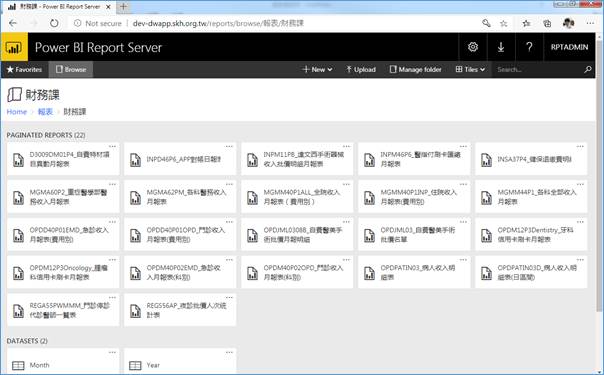Open the INPM46P6 report icon
604x375 pixels.
[x=369, y=160]
